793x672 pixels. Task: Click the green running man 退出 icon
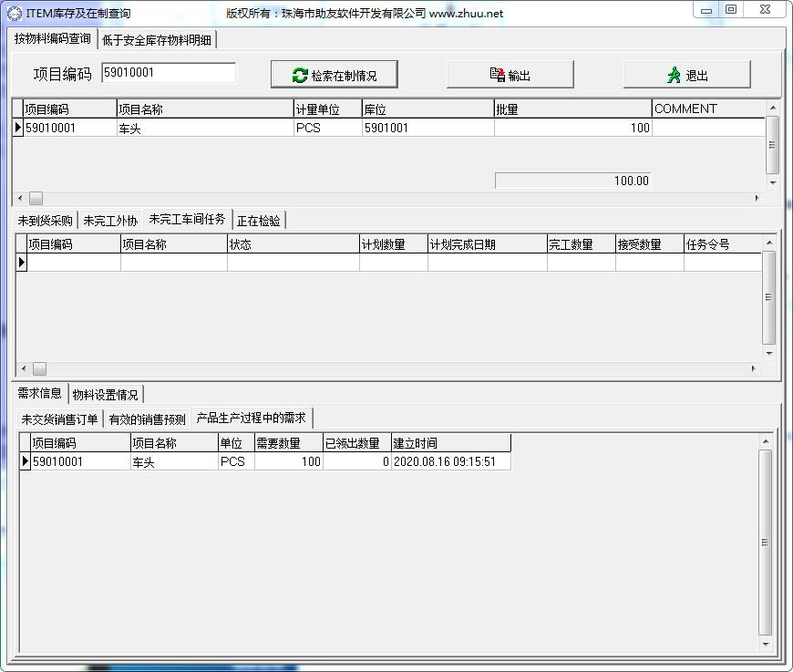pyautogui.click(x=674, y=75)
